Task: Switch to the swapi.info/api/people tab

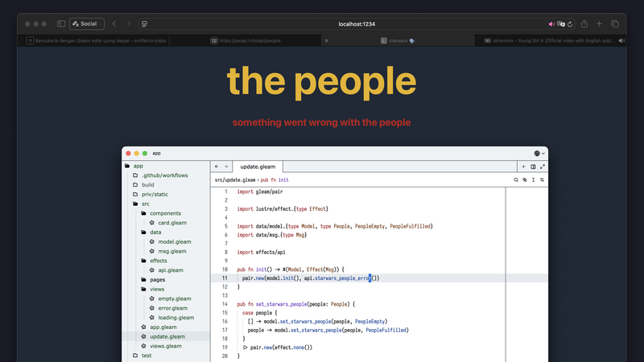Action: [246, 41]
